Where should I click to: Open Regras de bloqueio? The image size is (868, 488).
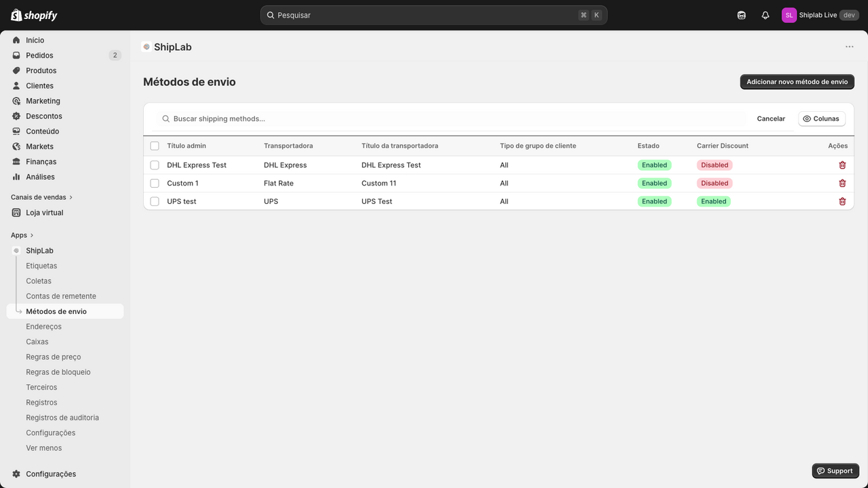(58, 372)
